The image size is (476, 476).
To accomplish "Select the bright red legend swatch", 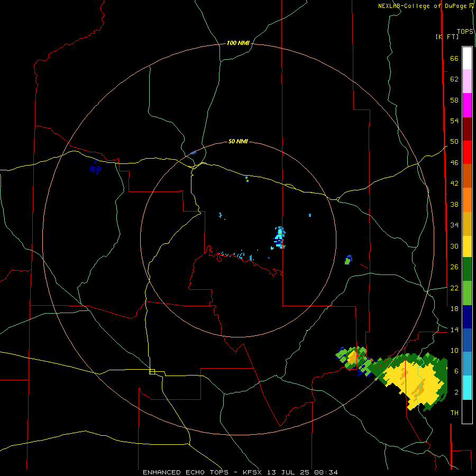I will (467, 152).
